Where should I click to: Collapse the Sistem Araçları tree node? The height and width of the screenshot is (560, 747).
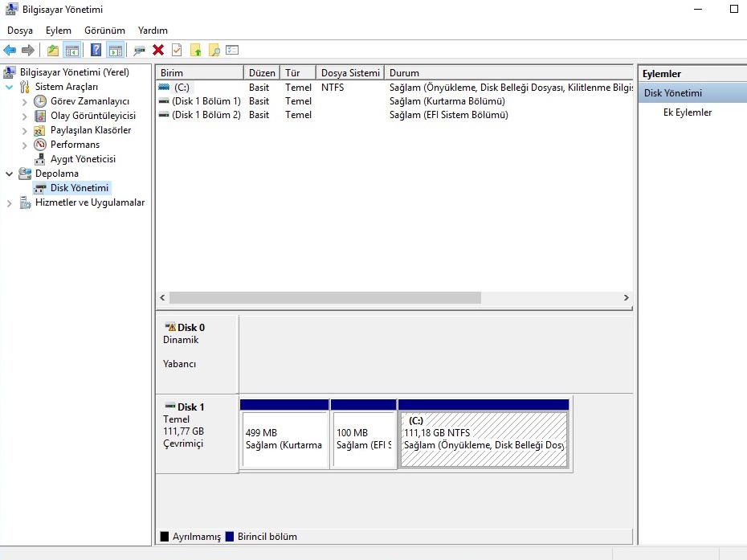point(10,87)
